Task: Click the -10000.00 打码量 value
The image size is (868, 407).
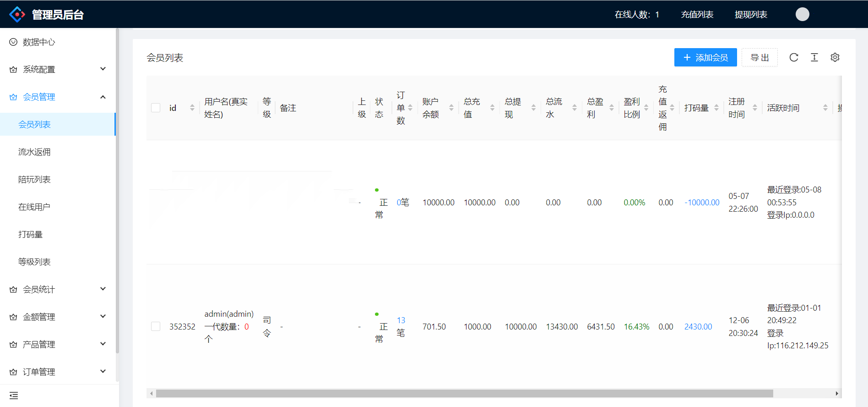Action: tap(702, 202)
